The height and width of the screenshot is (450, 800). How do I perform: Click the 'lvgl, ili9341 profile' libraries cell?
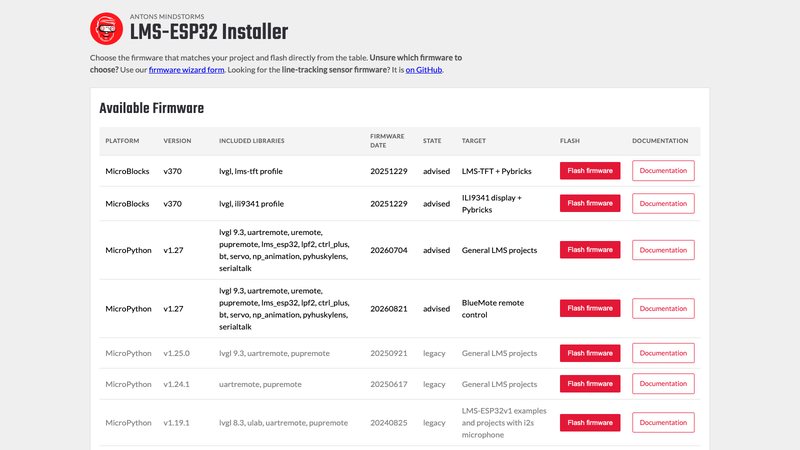click(x=251, y=204)
